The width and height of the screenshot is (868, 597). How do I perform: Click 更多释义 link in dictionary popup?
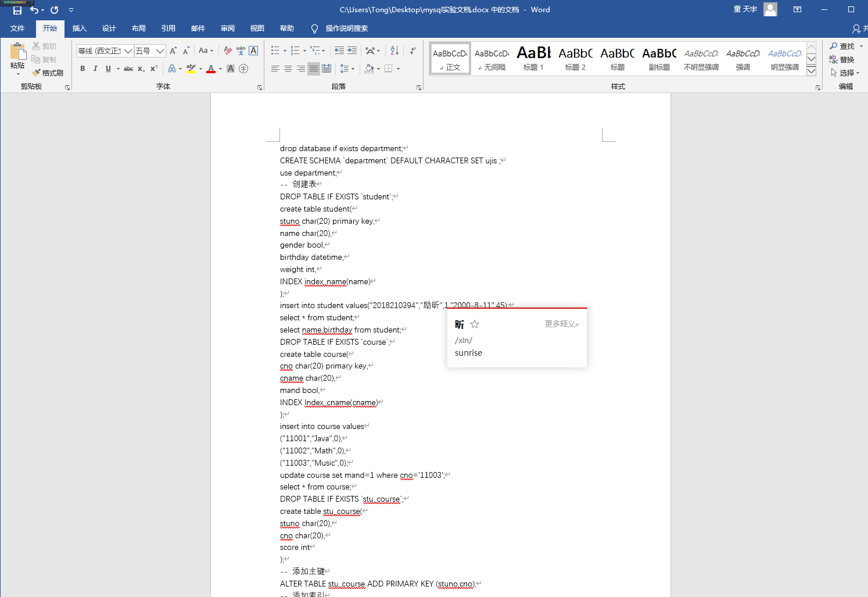[562, 324]
